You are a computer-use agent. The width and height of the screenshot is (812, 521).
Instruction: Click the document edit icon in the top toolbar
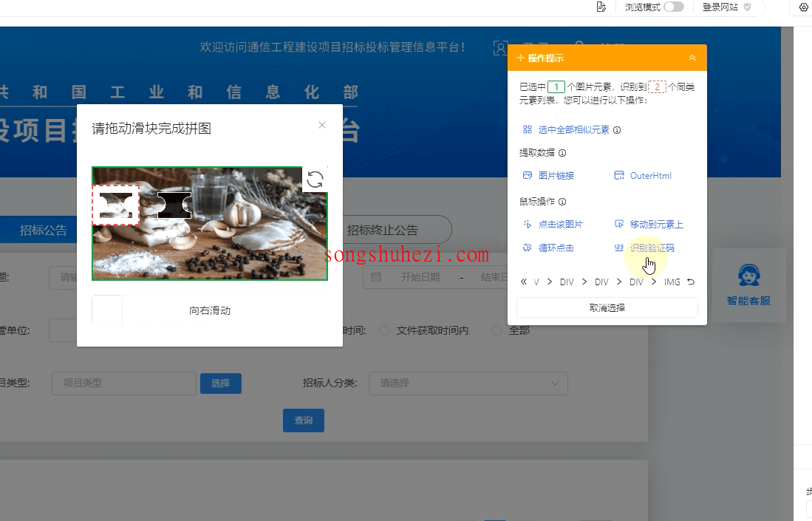(601, 7)
